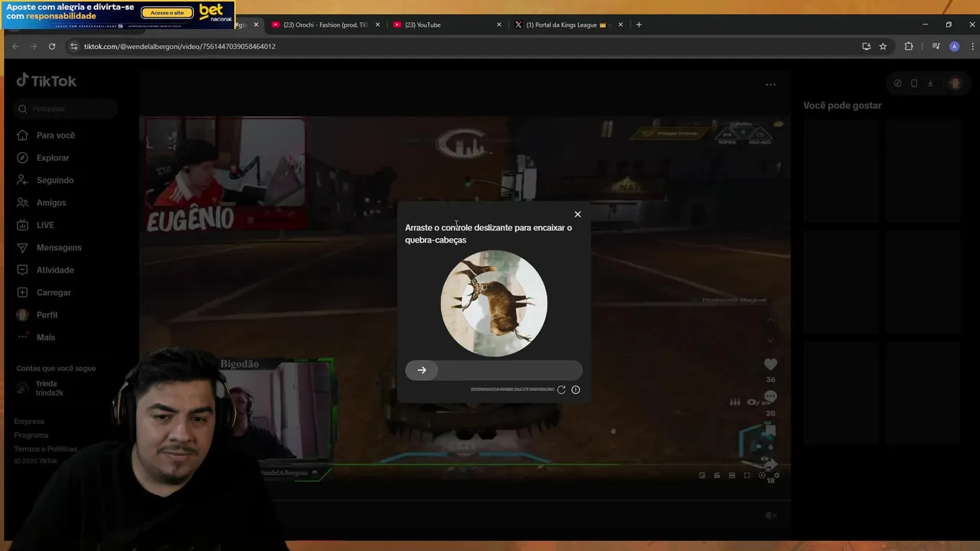The image size is (980, 551).
Task: Open Perfil in the sidebar
Action: (37, 315)
